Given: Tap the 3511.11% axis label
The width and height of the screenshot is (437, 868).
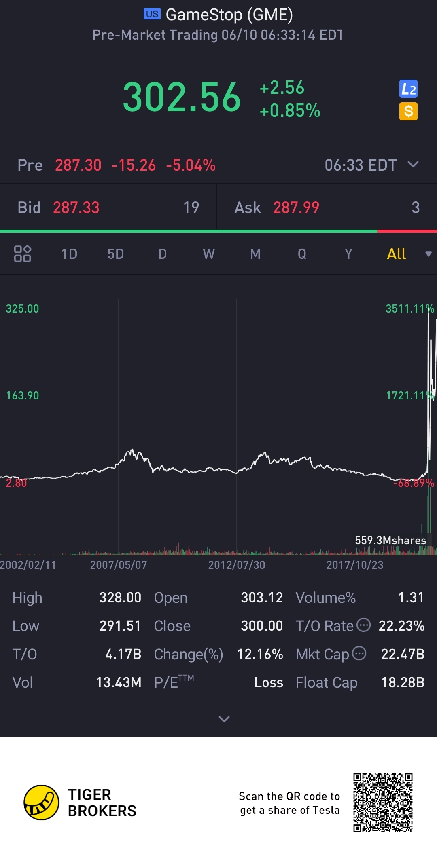Looking at the screenshot, I should (x=410, y=308).
